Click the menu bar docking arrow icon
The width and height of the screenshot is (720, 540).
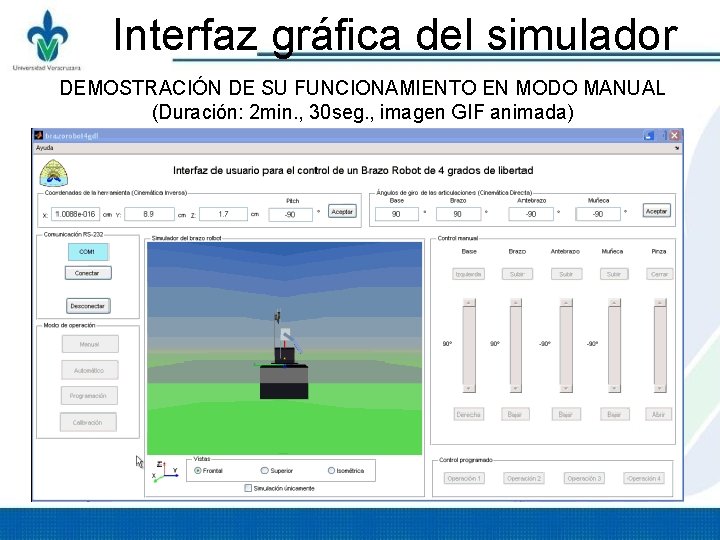point(677,148)
